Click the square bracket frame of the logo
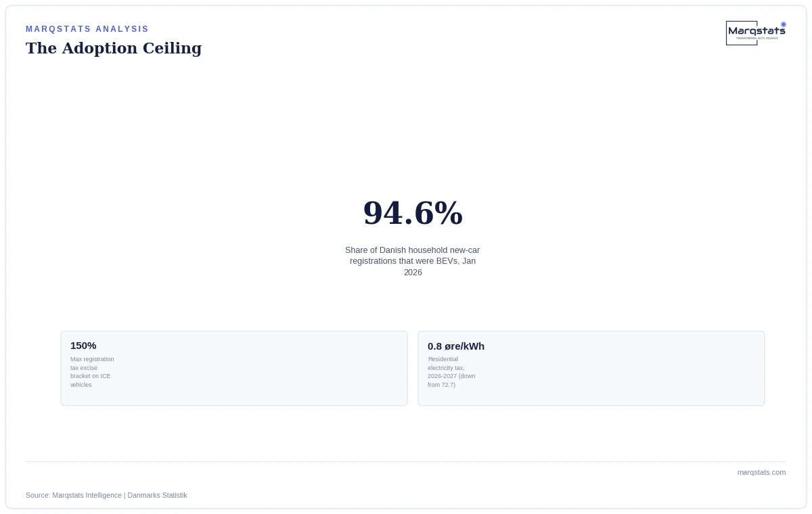The height and width of the screenshot is (514, 812). tap(742, 33)
